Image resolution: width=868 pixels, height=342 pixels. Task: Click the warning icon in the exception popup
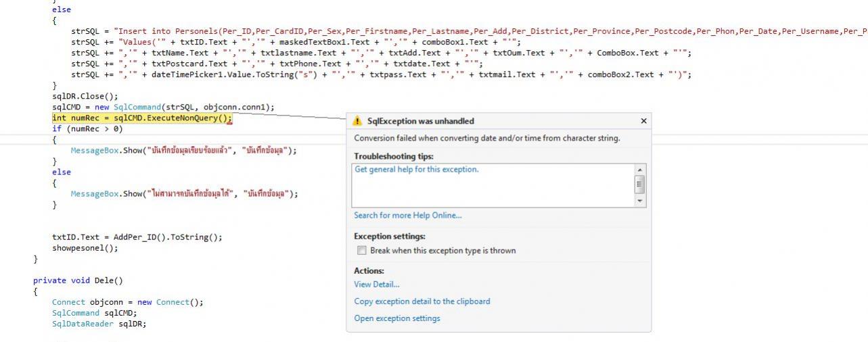(x=357, y=121)
